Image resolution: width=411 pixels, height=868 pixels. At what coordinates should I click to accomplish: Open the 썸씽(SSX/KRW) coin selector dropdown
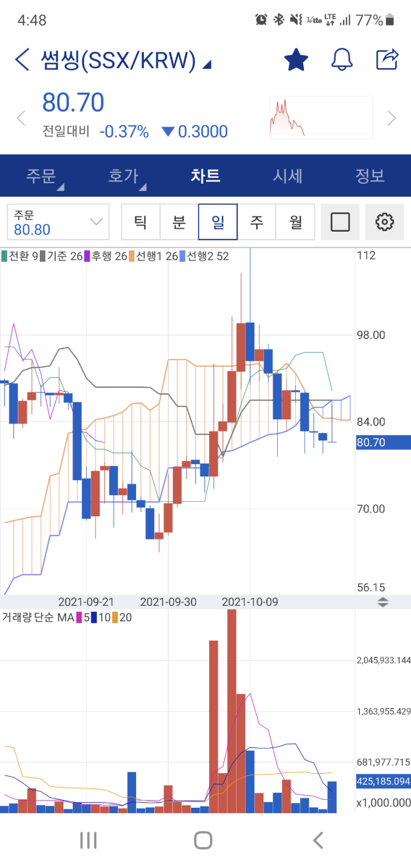pos(126,60)
